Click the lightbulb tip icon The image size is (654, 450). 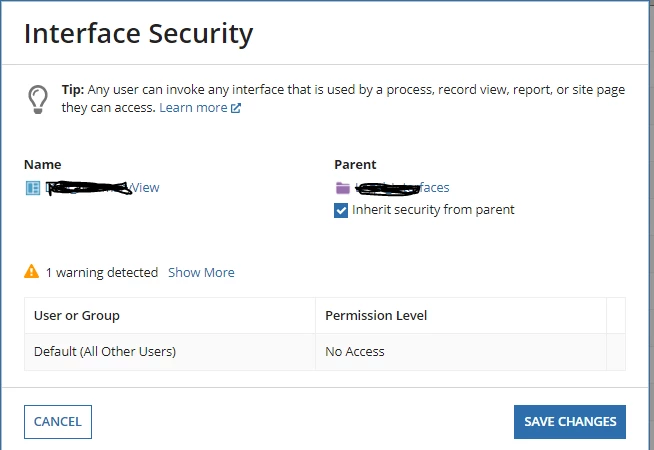(x=38, y=99)
